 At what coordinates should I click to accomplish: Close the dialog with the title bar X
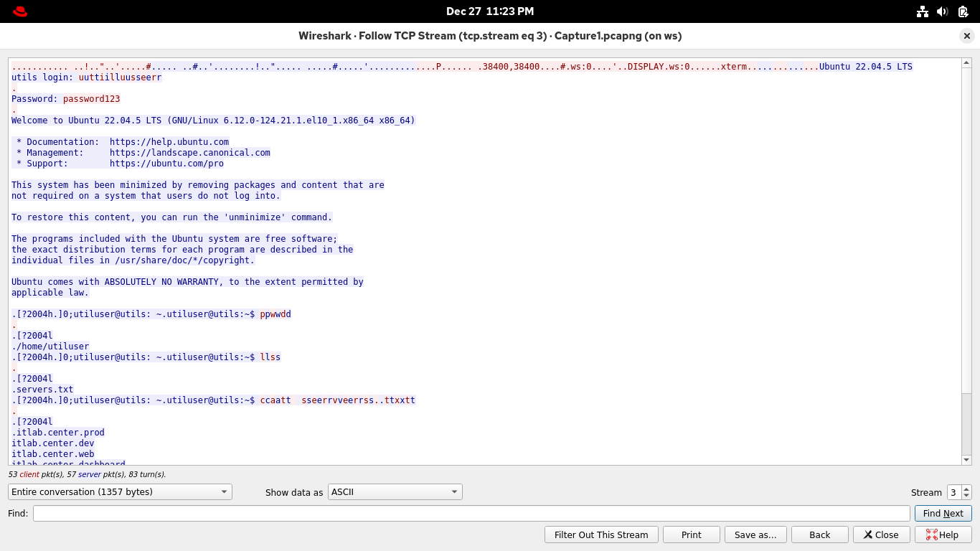[966, 36]
